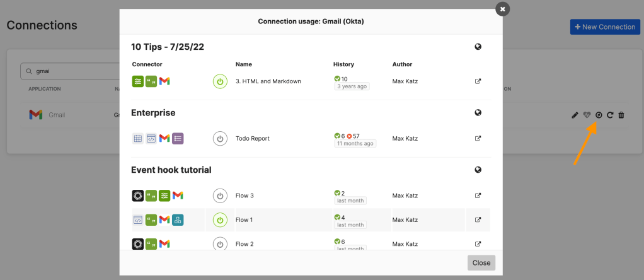Click the 3 years ago history badge
This screenshot has width=644, height=280.
click(x=352, y=86)
